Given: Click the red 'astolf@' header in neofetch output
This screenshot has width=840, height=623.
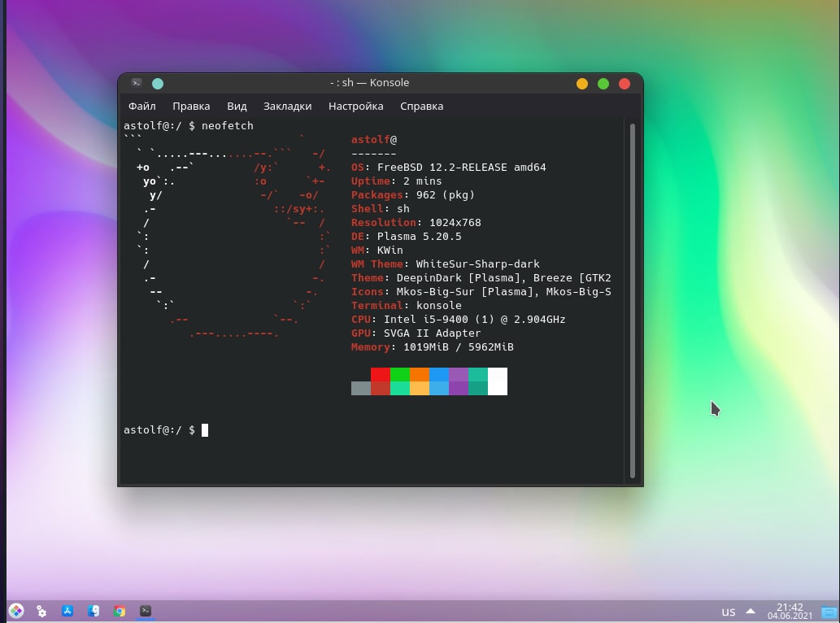Looking at the screenshot, I should click(374, 140).
